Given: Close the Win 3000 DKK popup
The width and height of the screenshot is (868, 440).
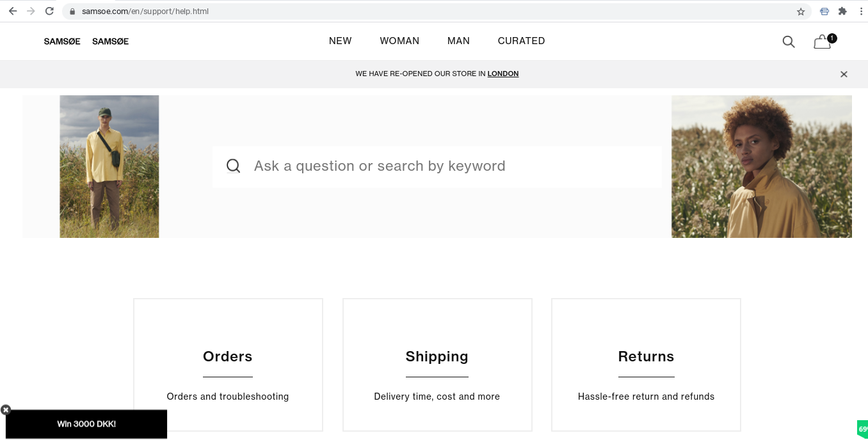Looking at the screenshot, I should [x=6, y=410].
